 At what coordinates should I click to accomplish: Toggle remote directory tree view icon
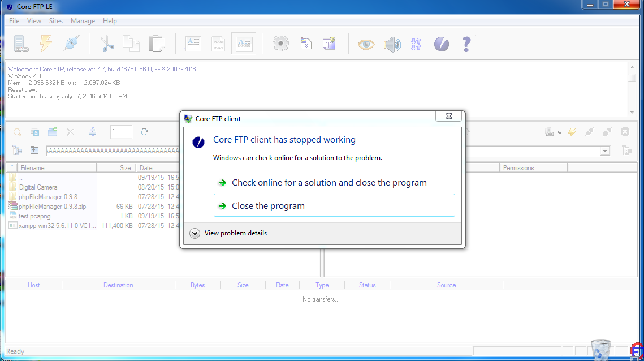(x=626, y=151)
